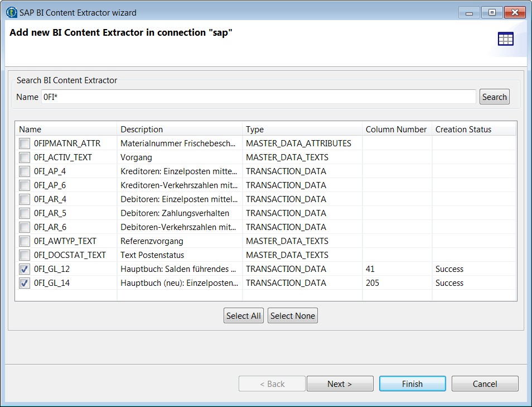Viewport: 532px width, 407px height.
Task: Sort table by Type column header
Action: pos(302,129)
